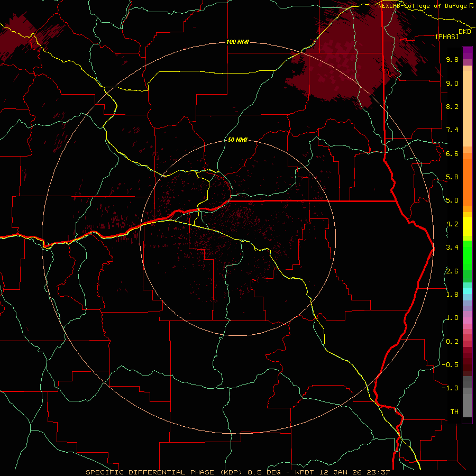Screen dimensions: 476x476
Task: Click the 1.0 value on the color scale
Action: [452, 318]
